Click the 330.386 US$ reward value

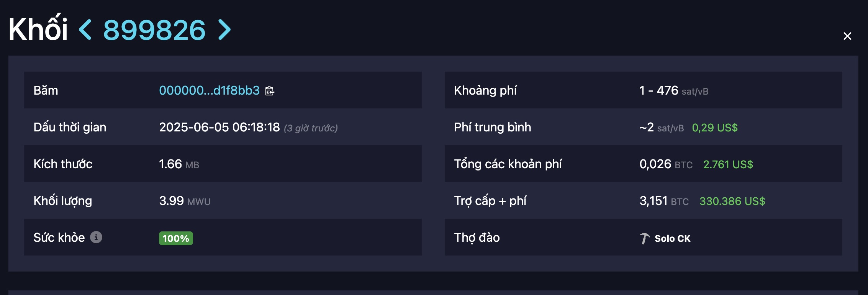coord(732,201)
